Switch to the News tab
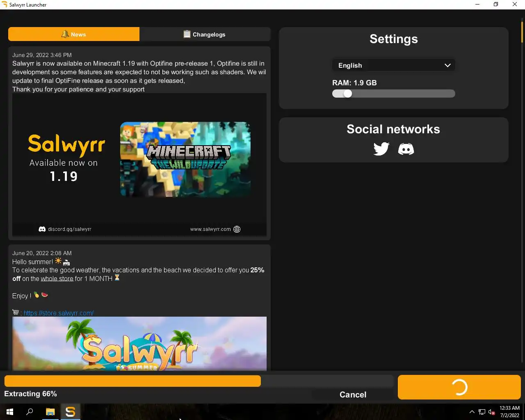Screen dimensions: 525x420 coord(74,34)
